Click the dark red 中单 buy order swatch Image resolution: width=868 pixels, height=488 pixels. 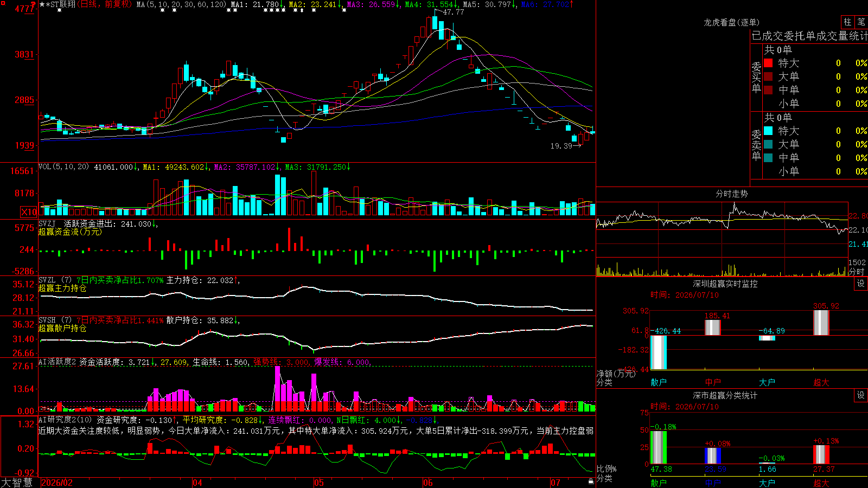[x=768, y=90]
